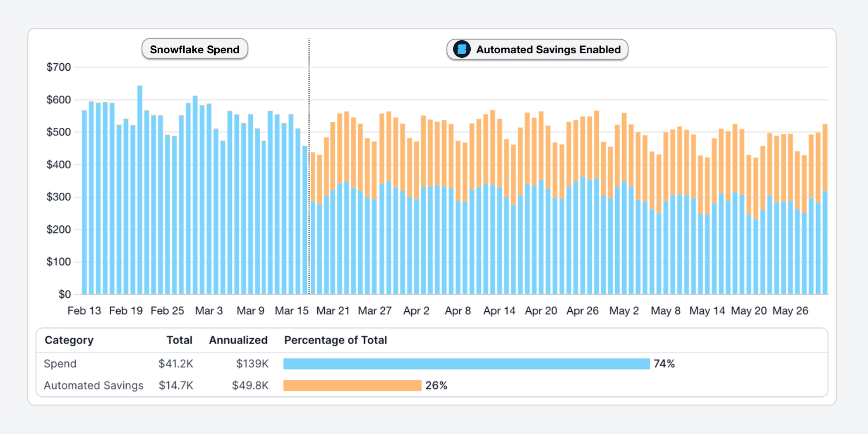Viewport: 868px width, 434px height.
Task: Select the Annualized column header
Action: point(238,340)
